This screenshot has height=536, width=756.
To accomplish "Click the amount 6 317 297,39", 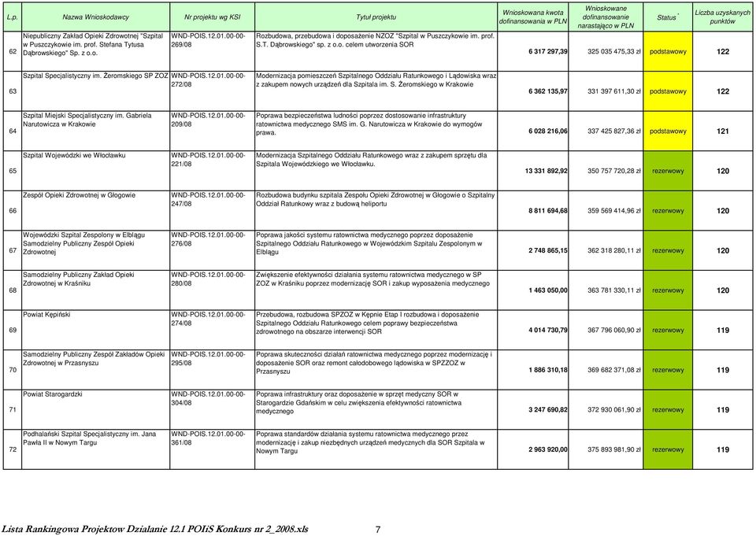I will pyautogui.click(x=548, y=52).
